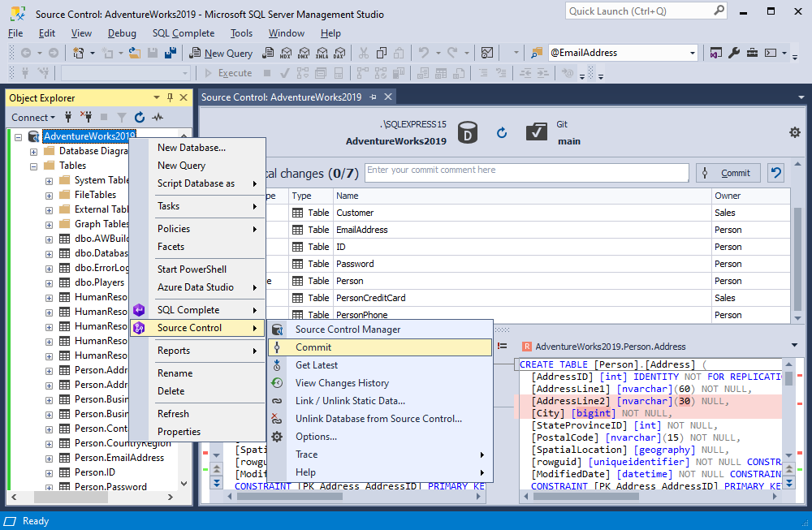This screenshot has height=530, width=812.
Task: Select the Source Control: AdventureWorks2019 tab
Action: pos(281,97)
